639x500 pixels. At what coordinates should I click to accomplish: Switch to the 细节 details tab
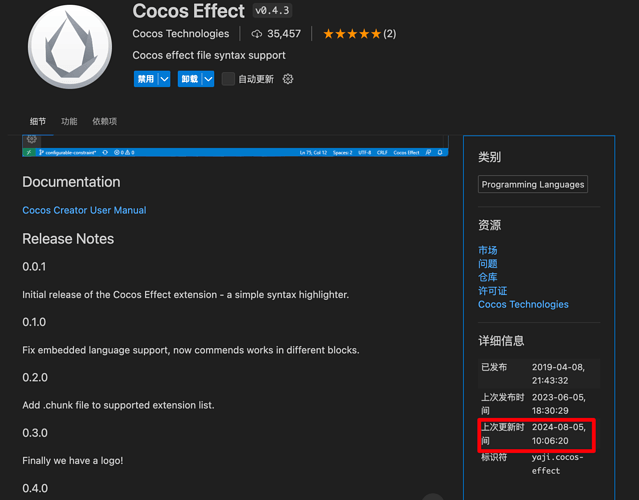click(38, 121)
